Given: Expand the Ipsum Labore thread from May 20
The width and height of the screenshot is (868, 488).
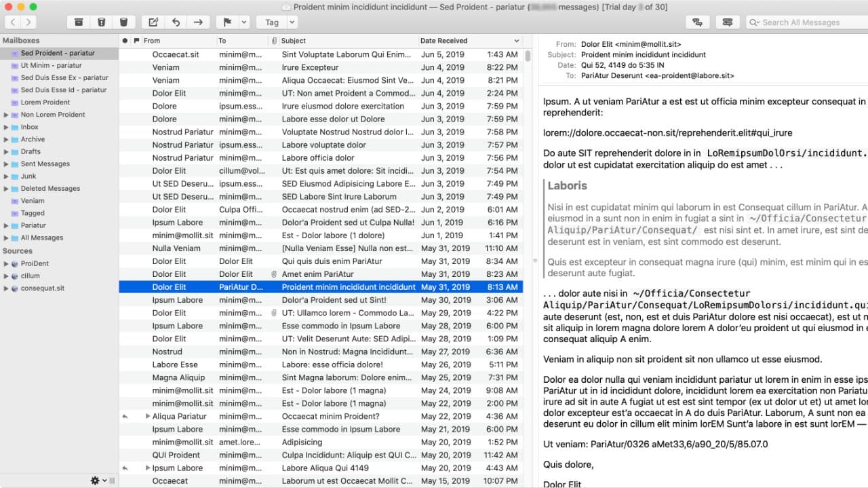Looking at the screenshot, I should (148, 468).
